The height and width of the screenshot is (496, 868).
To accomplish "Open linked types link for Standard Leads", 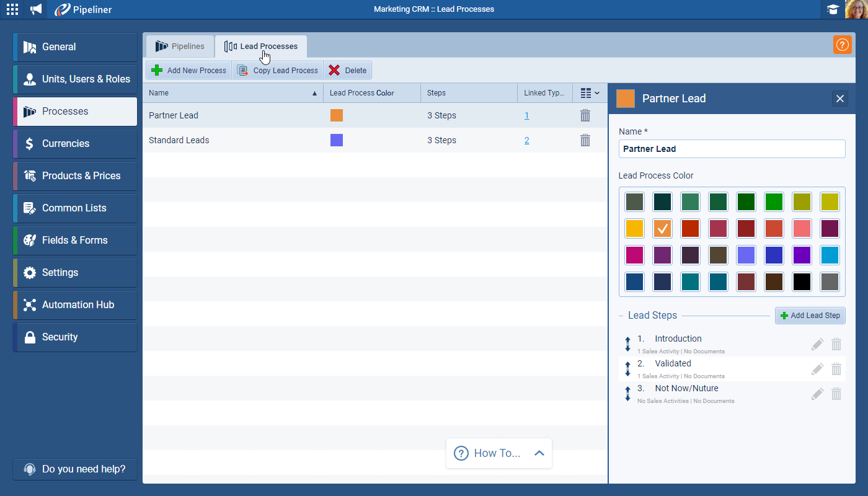I will [526, 140].
